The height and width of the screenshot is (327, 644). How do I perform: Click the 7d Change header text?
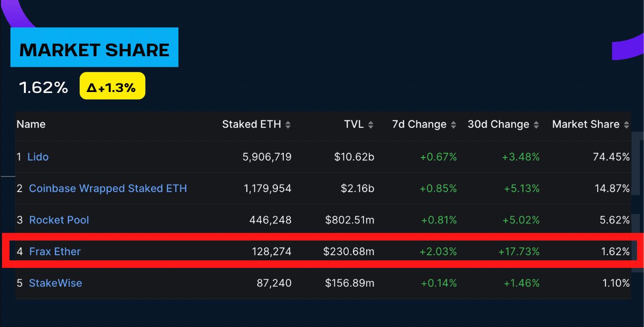click(x=419, y=124)
